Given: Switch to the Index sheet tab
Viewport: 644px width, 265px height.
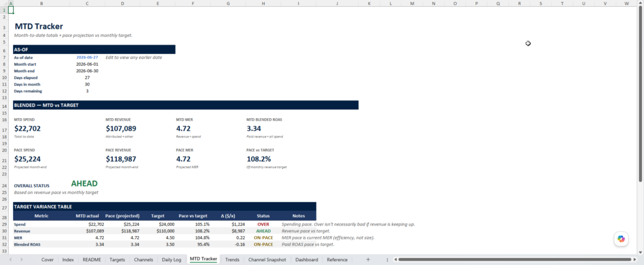Looking at the screenshot, I should tap(68, 260).
